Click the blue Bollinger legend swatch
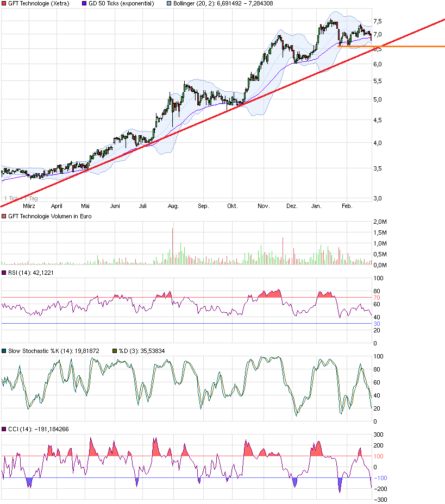Viewport: 445px width, 504px height. pos(169,4)
